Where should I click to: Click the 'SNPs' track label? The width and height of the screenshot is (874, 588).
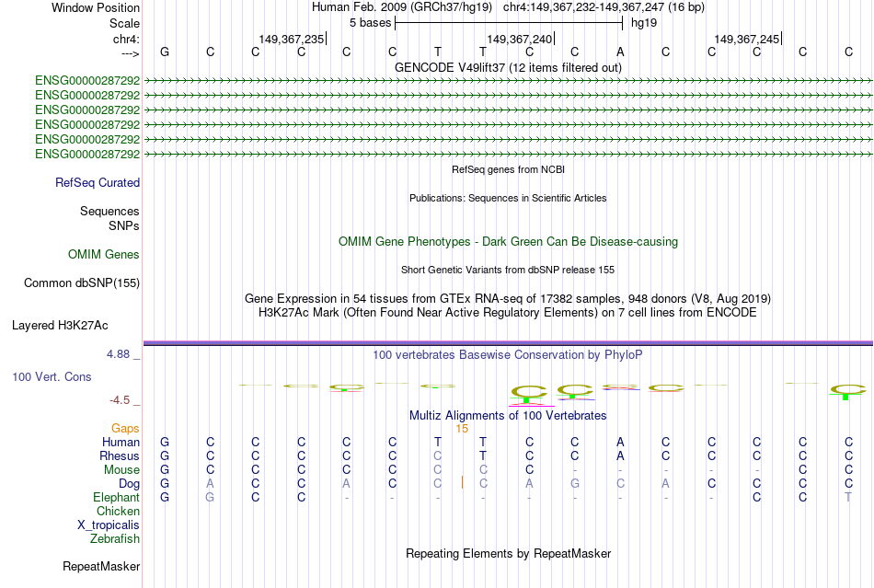124,225
